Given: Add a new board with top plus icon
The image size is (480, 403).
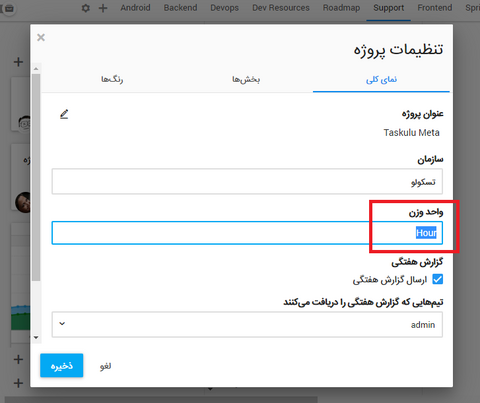Looking at the screenshot, I should pyautogui.click(x=103, y=8).
